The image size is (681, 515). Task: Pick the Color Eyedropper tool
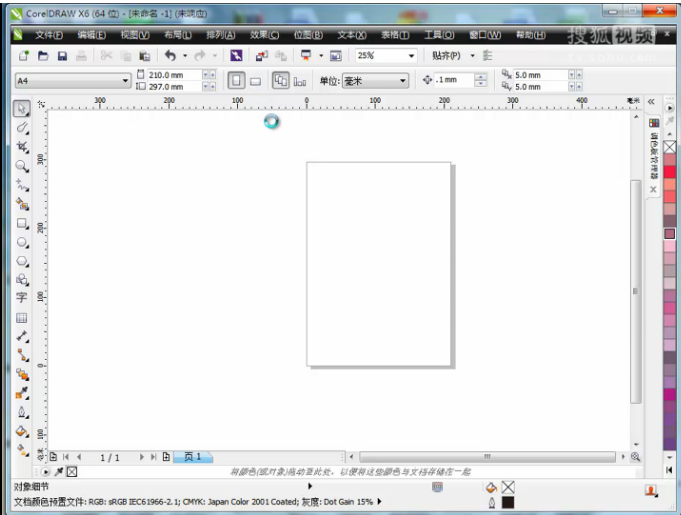pyautogui.click(x=22, y=393)
